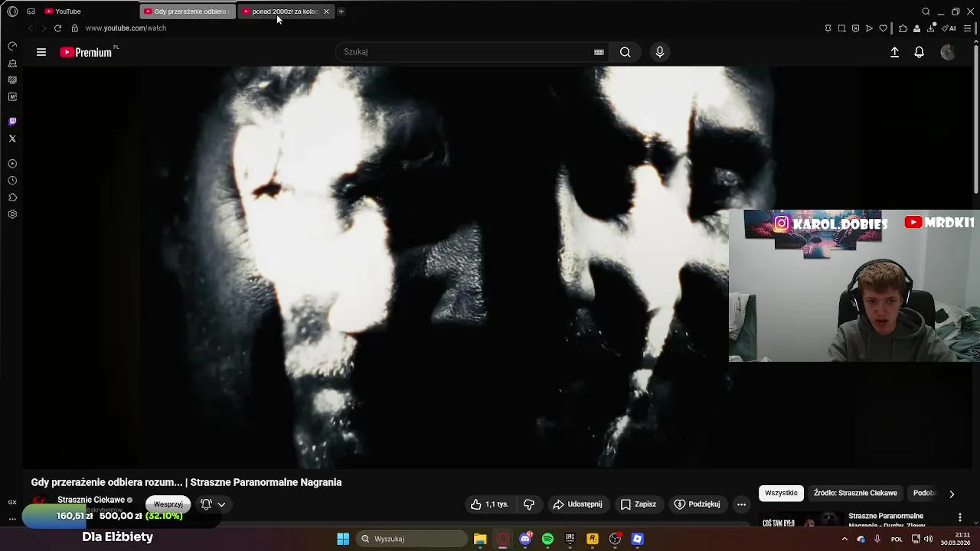The height and width of the screenshot is (551, 980).
Task: Open the sidebar settings gear icon
Action: (x=12, y=214)
